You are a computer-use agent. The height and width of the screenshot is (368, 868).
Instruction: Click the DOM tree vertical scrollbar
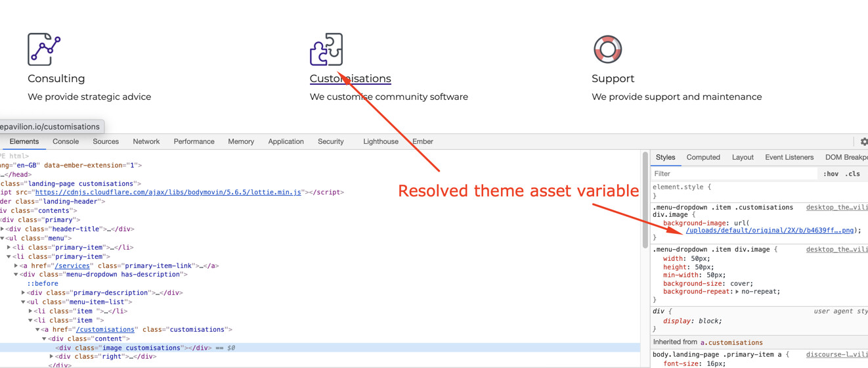coord(645,200)
